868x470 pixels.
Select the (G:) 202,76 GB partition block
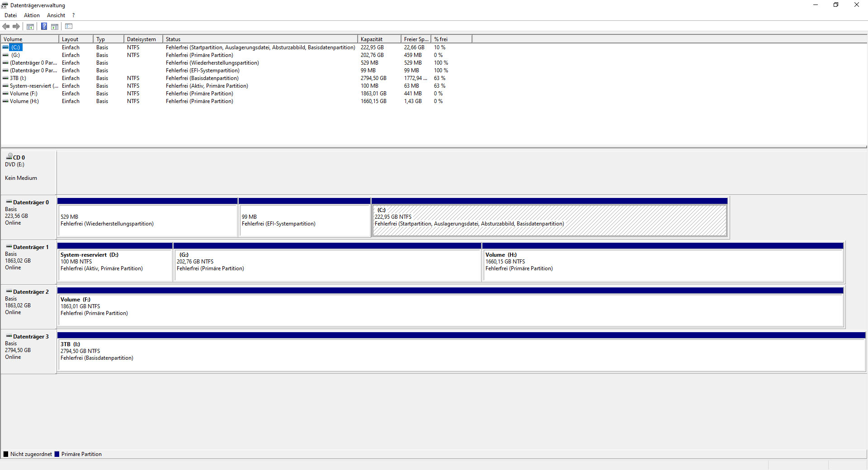point(327,262)
